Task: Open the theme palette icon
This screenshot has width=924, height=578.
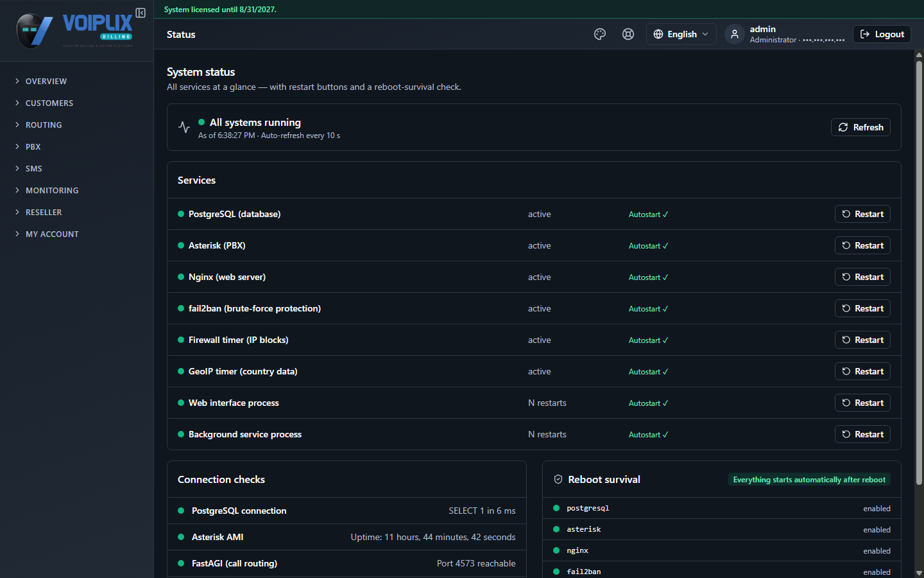Action: tap(600, 34)
